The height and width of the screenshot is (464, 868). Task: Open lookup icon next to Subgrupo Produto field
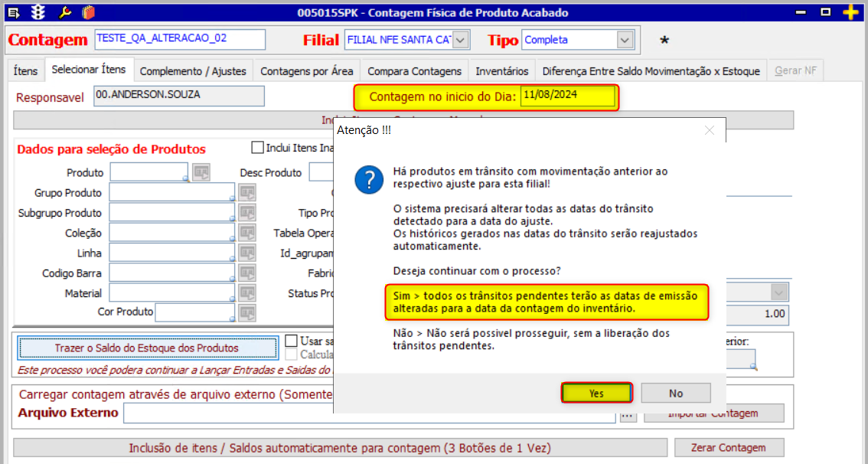click(247, 213)
